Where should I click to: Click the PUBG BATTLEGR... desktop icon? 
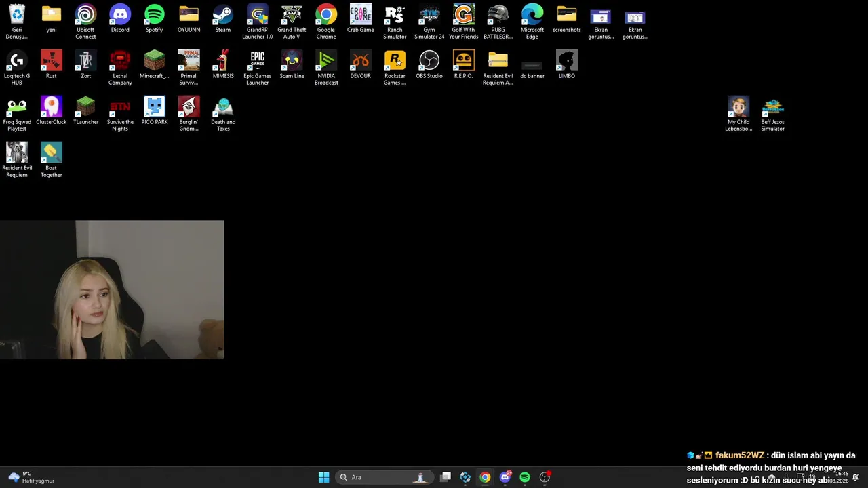click(x=498, y=22)
